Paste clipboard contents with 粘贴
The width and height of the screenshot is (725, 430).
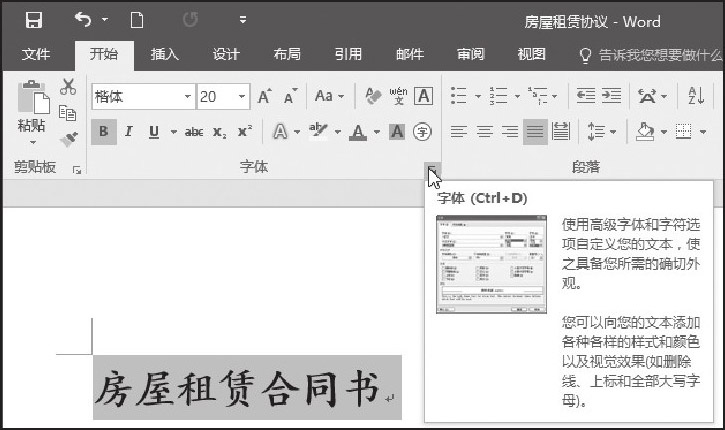[33, 105]
